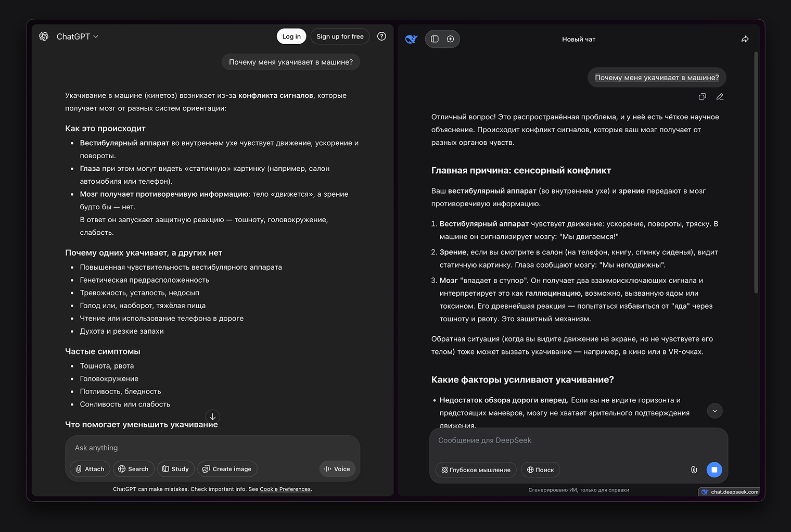Enable Глубокое мышление mode
This screenshot has width=791, height=532.
(475, 470)
